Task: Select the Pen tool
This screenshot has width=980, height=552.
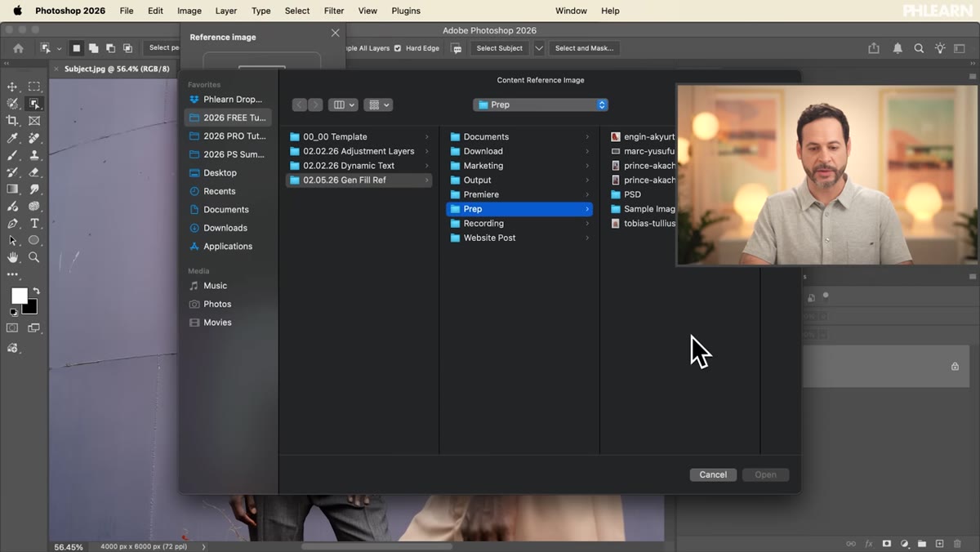Action: click(x=12, y=224)
